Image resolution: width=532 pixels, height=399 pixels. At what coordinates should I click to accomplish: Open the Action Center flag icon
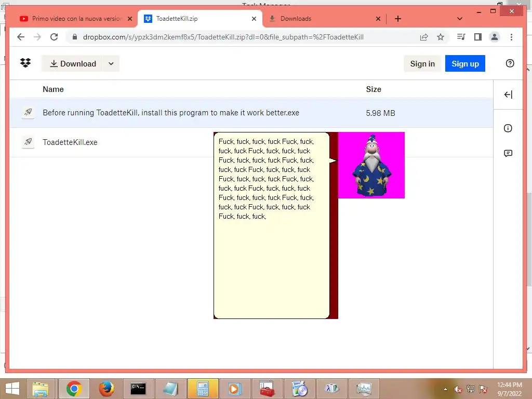(483, 389)
